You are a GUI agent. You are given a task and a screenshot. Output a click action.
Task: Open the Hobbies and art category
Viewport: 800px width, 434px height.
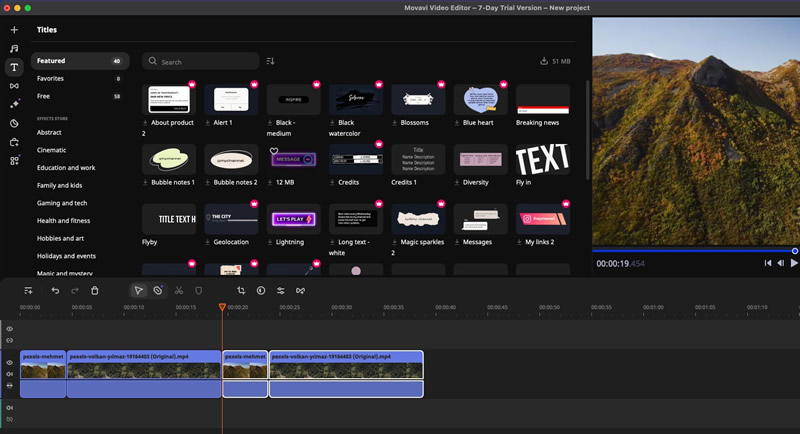click(60, 238)
